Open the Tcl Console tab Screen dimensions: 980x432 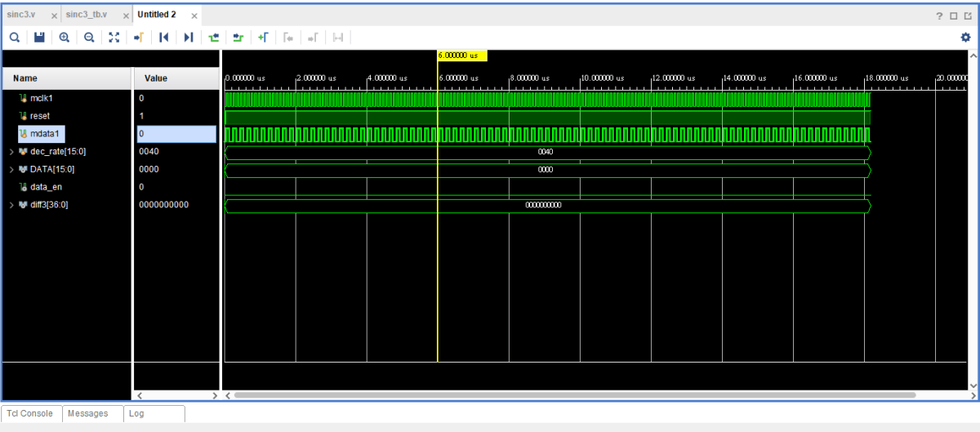29,413
